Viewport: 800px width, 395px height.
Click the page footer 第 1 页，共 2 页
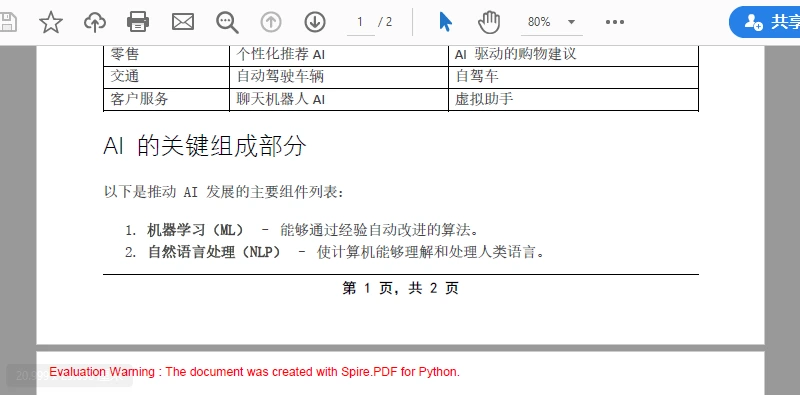tap(401, 288)
